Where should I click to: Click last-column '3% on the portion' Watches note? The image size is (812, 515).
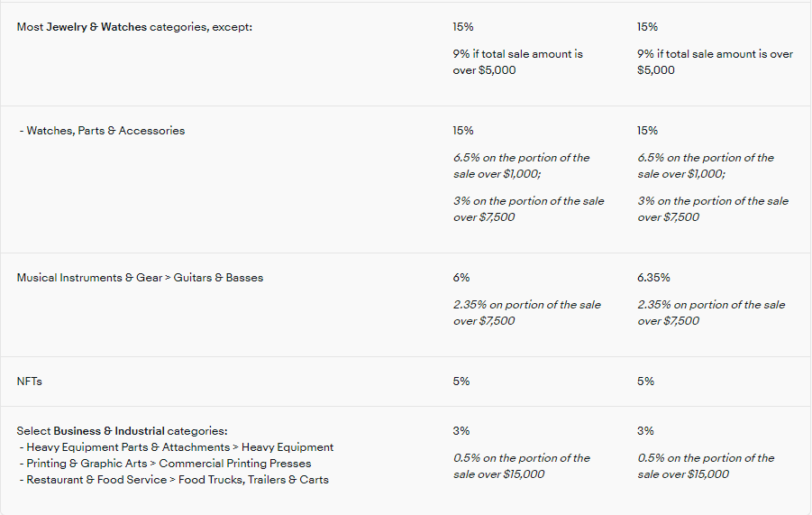[713, 209]
